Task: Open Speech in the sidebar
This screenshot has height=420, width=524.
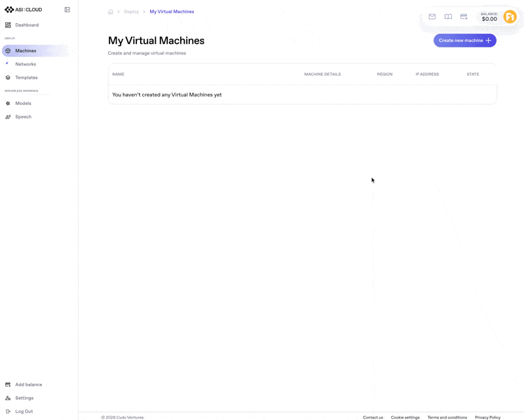Action: click(x=24, y=117)
